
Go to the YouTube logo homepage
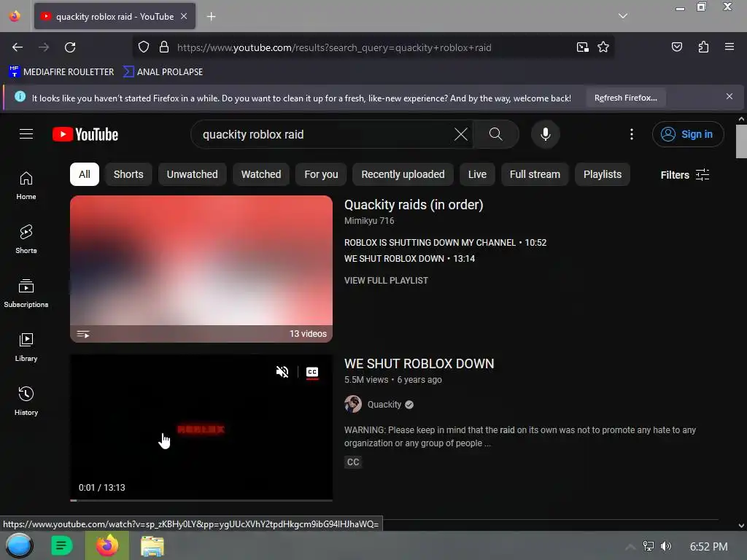[85, 134]
